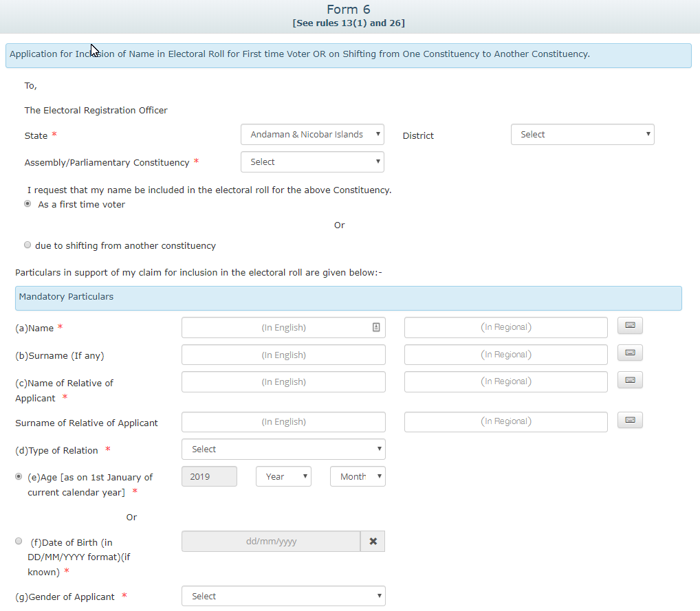The height and width of the screenshot is (611, 700).
Task: Click the 'Form 6' title
Action: coord(349,10)
